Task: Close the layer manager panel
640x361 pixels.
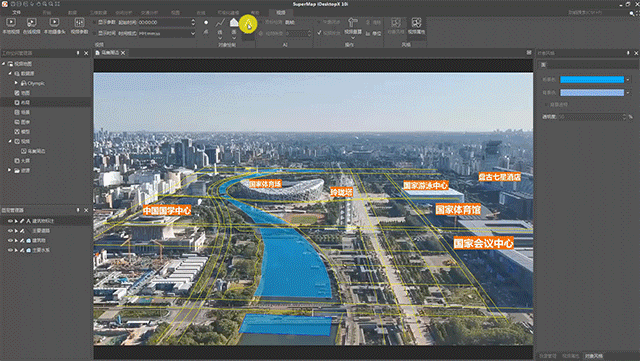Action: pyautogui.click(x=86, y=210)
